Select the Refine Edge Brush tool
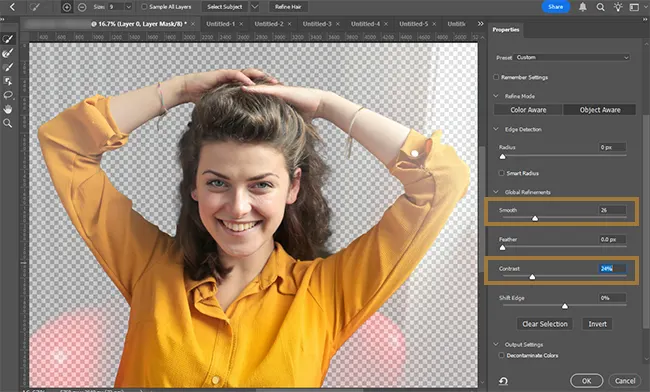Screen dimensions: 650x392 click(7, 53)
